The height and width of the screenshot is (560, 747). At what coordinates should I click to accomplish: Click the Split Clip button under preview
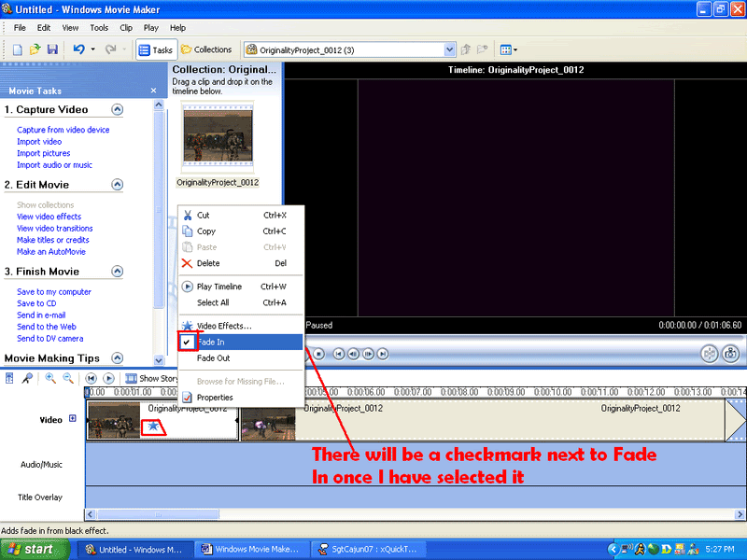coord(710,354)
